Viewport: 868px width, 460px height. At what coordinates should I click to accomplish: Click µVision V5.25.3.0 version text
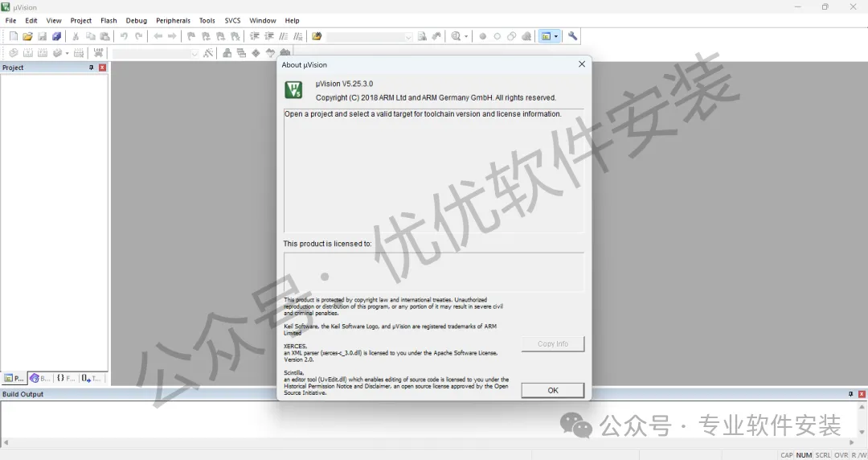tap(344, 84)
